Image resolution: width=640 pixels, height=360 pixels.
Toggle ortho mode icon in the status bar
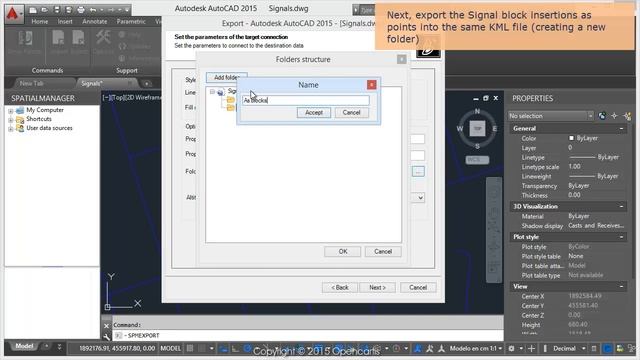pyautogui.click(x=235, y=349)
